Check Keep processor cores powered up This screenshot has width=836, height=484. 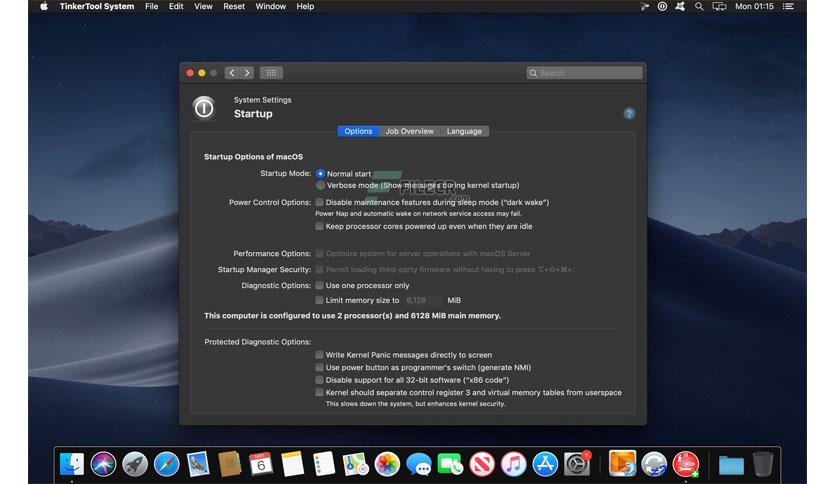[319, 226]
